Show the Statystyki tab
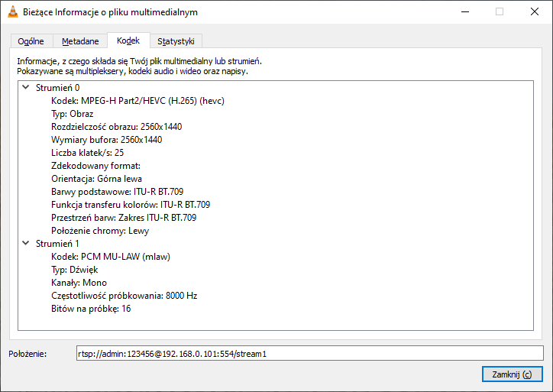 coord(176,41)
